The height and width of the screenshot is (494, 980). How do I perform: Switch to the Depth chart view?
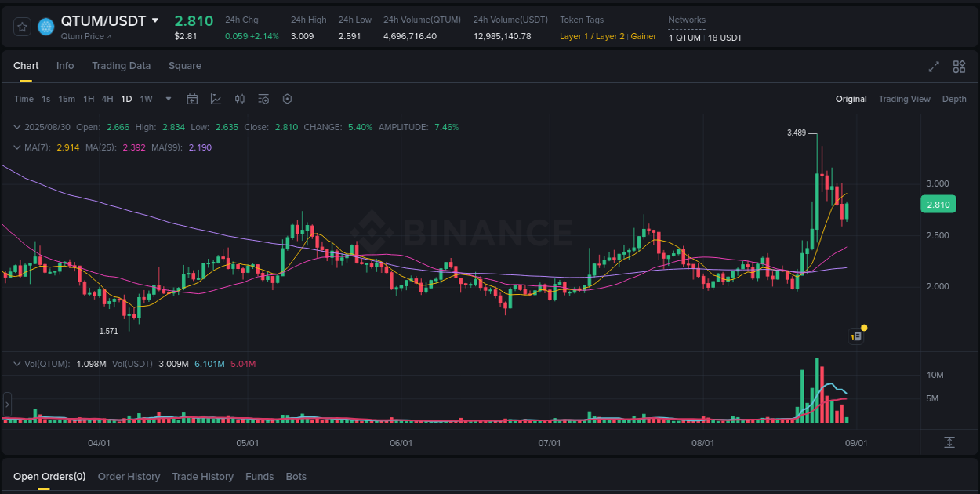954,99
